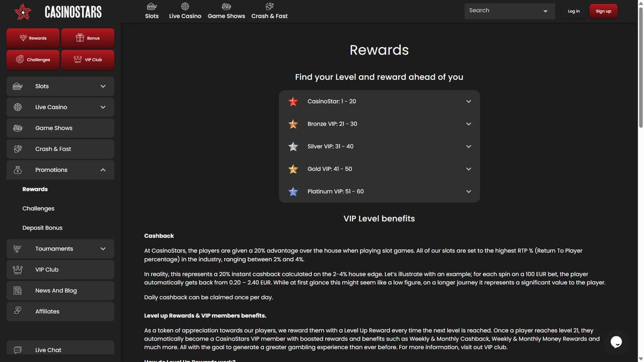Viewport: 644px width, 362px height.
Task: Click the Live Chat speech icon in sidebar
Action: pos(18,350)
